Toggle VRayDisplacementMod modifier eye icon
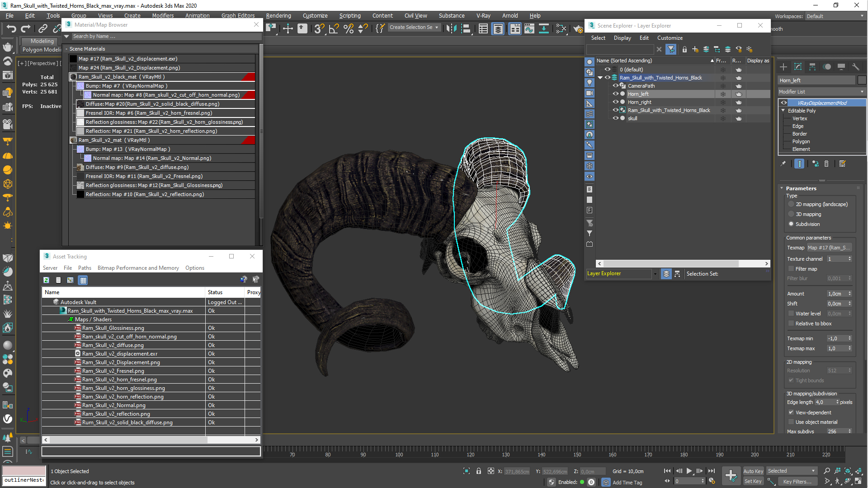The image size is (868, 488). click(x=783, y=103)
